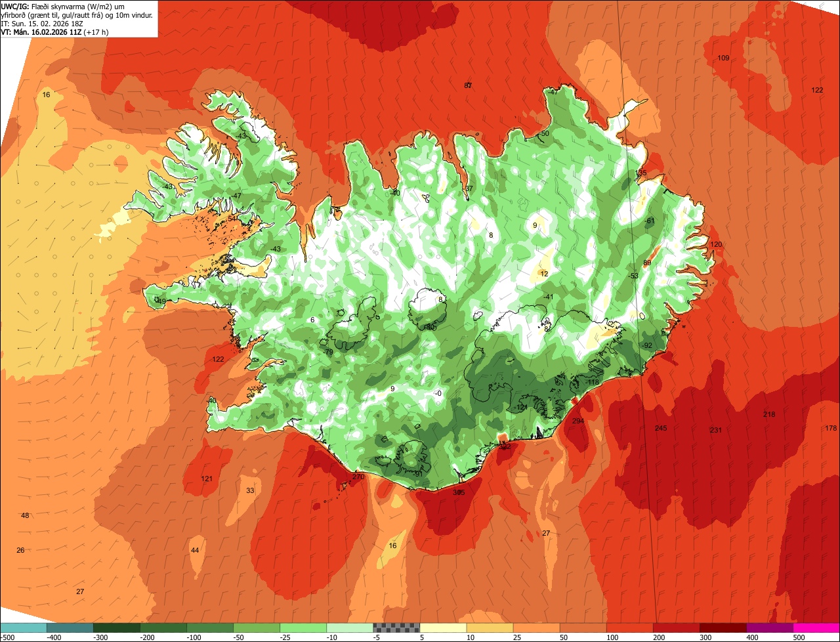Click the map value '-118'
The image size is (840, 642).
[593, 383]
